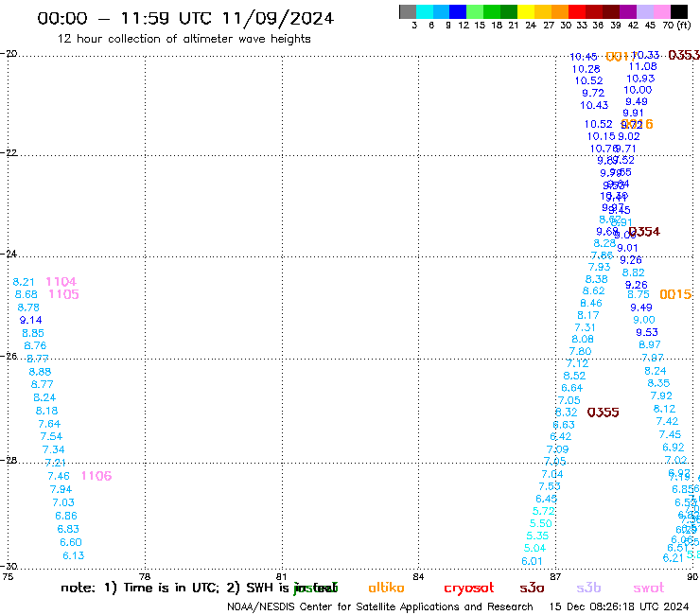Click wave height value '8.46'
Screen dimensions: 700x615
tap(591, 304)
